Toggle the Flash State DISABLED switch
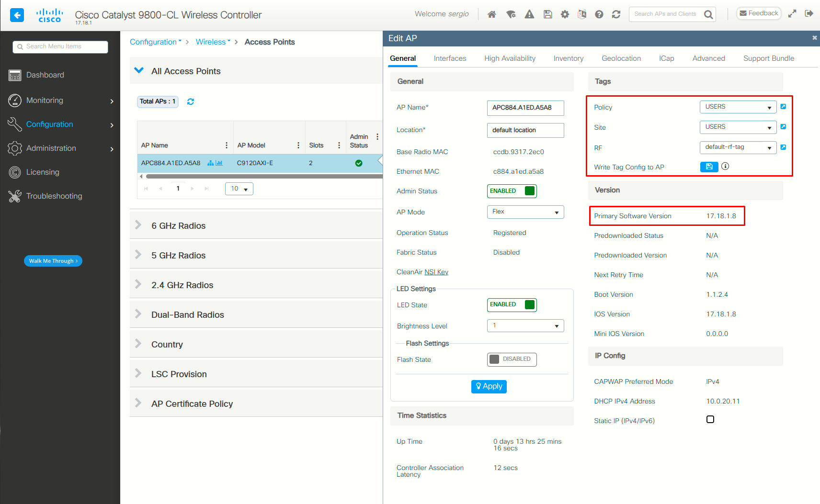 (x=512, y=359)
